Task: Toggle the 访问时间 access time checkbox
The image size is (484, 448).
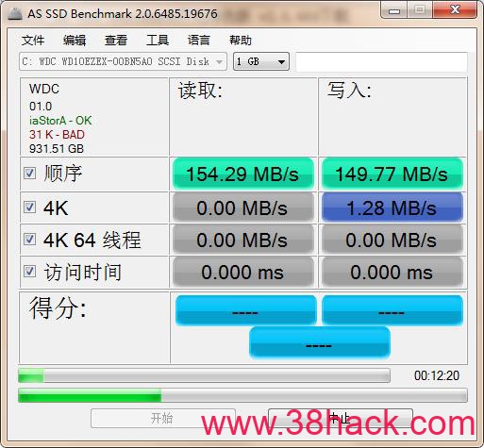Action: tap(29, 272)
